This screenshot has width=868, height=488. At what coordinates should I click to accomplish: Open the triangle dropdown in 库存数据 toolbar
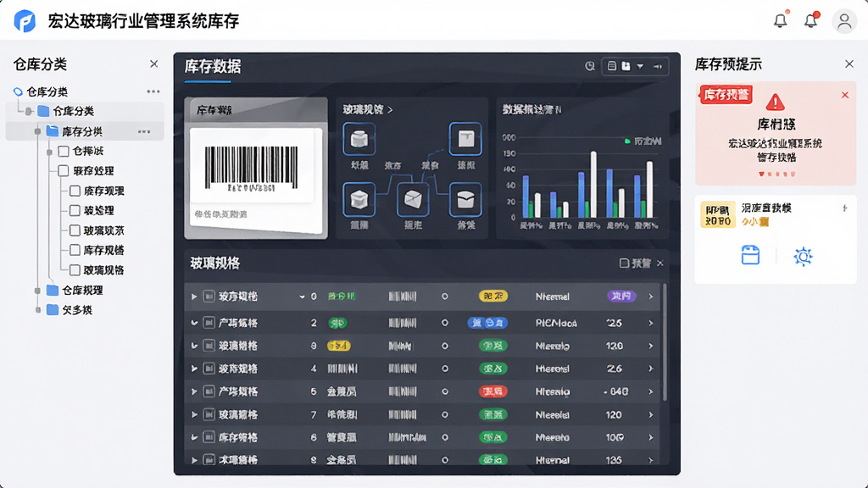640,67
